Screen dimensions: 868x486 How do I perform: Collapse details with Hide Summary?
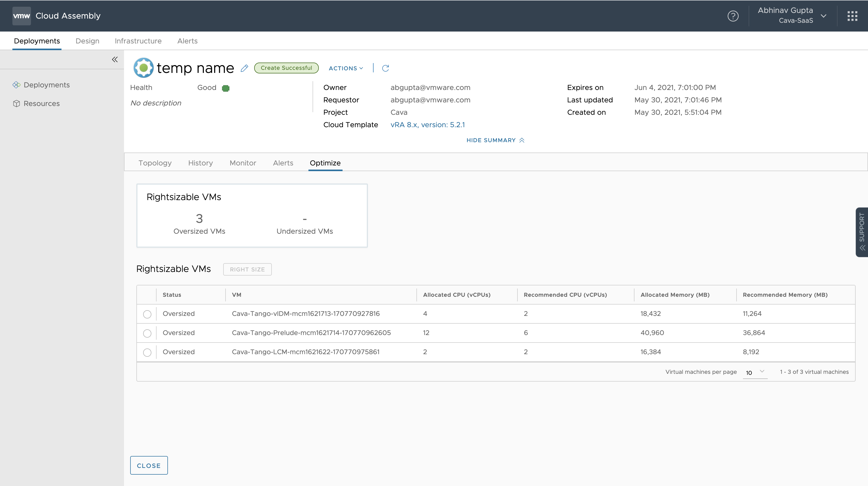tap(495, 140)
